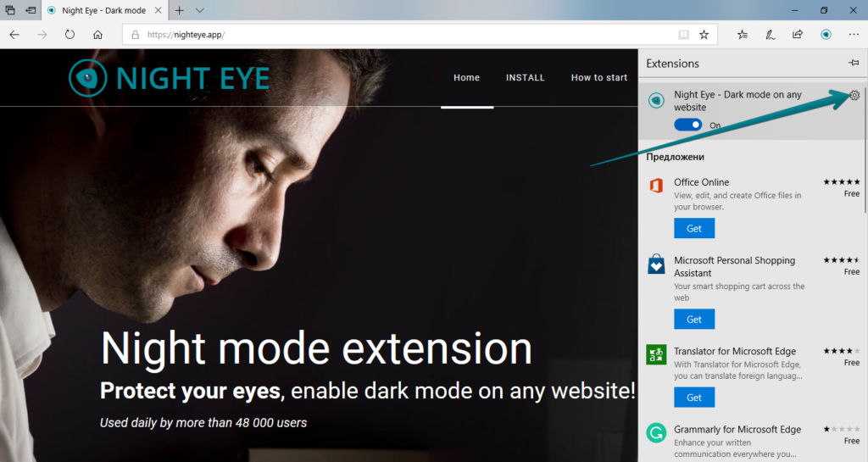
Task: Toggle Night Eye extension off
Action: (687, 125)
